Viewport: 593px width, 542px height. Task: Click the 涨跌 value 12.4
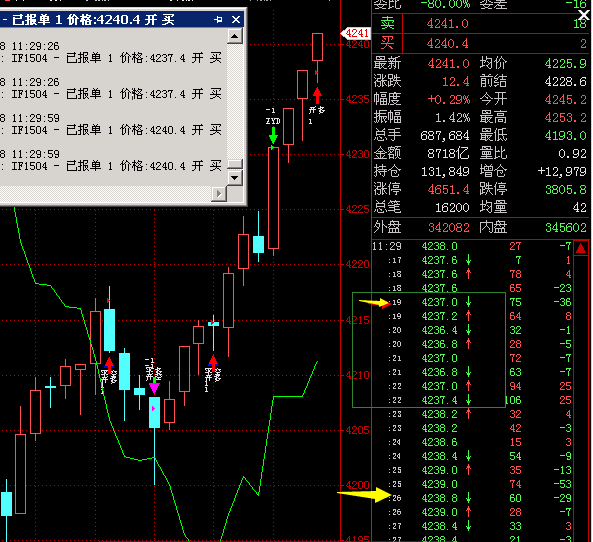[x=456, y=81]
